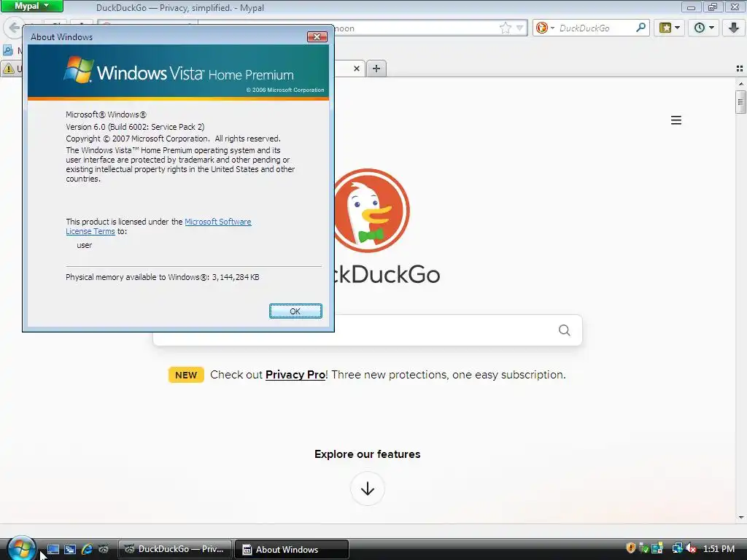747x560 pixels.
Task: Click the magnifier bookmark toolbar item
Action: (7, 50)
